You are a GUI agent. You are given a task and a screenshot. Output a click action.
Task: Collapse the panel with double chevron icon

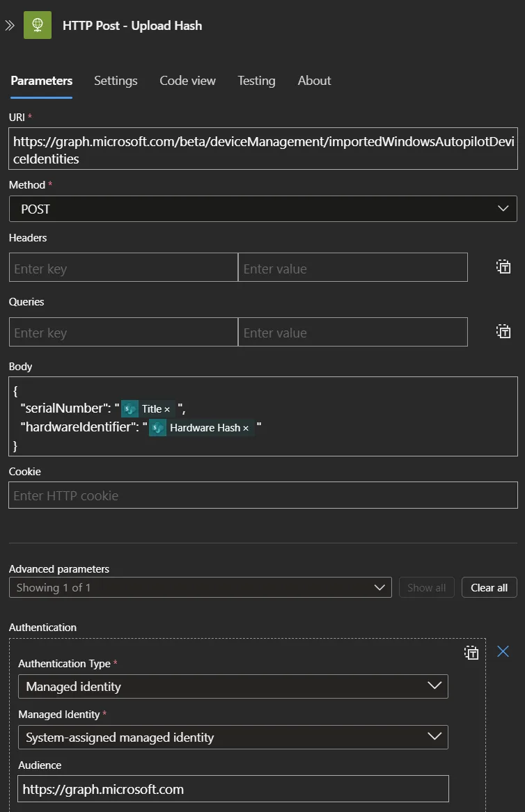pos(9,25)
